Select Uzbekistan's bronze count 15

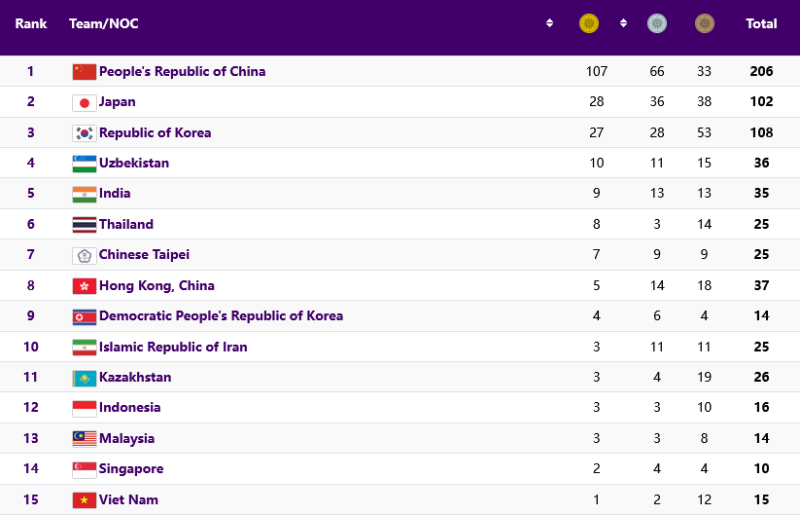coord(704,163)
